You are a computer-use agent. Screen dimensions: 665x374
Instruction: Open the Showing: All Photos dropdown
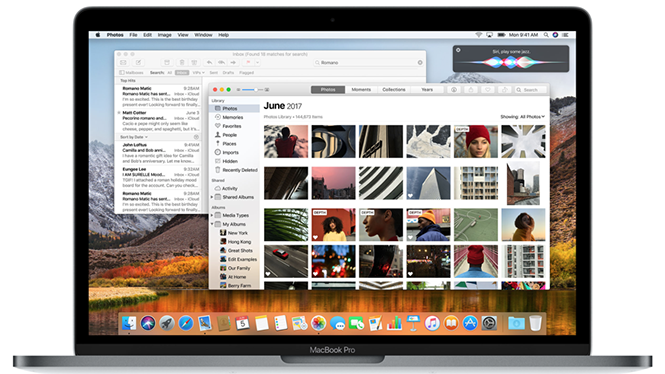522,117
